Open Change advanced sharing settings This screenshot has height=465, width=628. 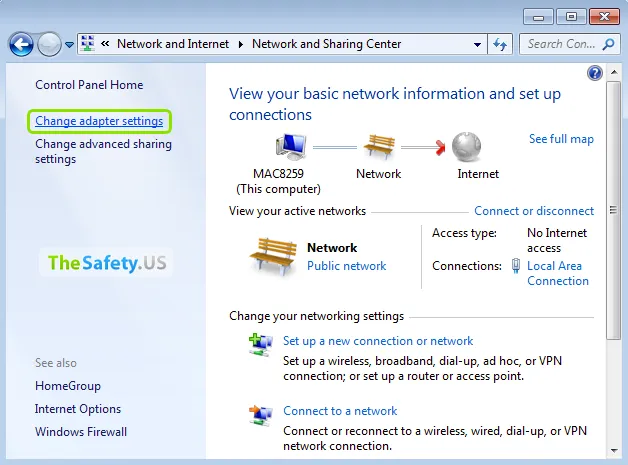[x=103, y=151]
